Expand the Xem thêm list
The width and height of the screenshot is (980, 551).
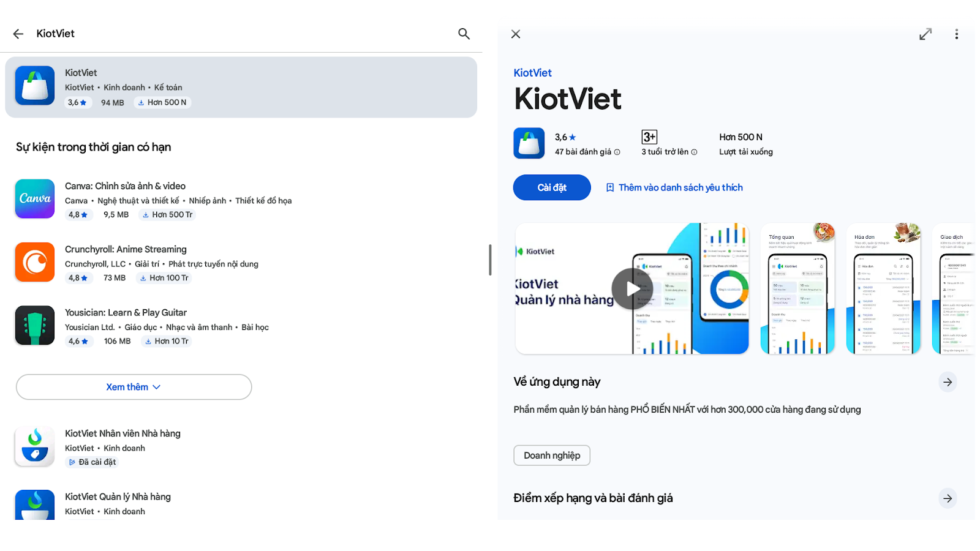[x=134, y=387]
